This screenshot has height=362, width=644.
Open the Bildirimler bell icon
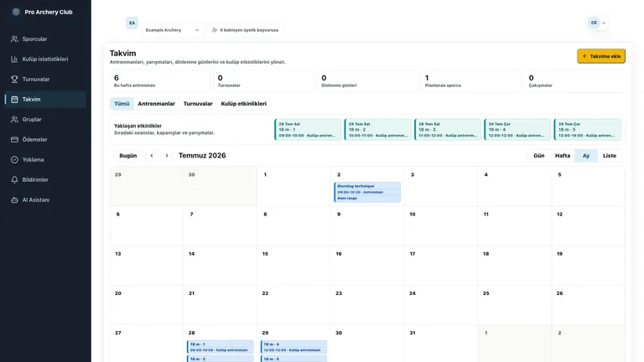[14, 180]
